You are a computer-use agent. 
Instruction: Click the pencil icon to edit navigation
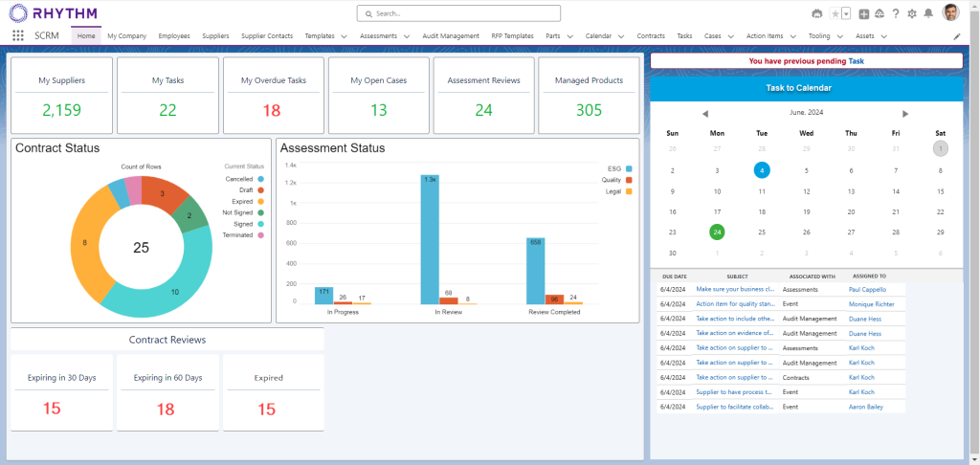coord(957,36)
